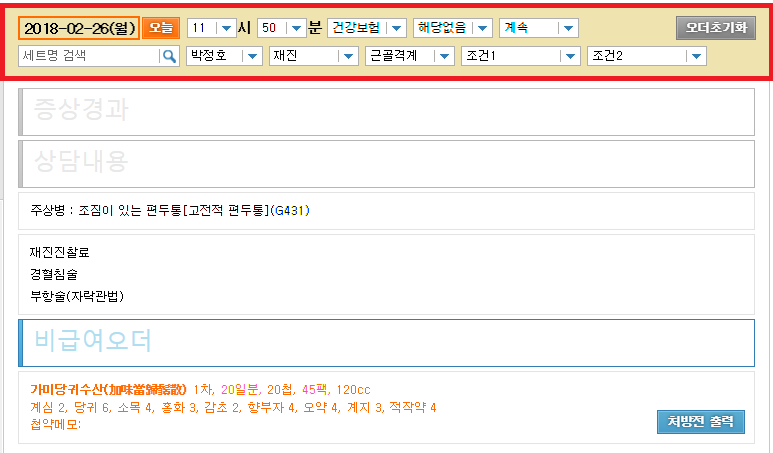Open the hour dropdown showing 11
The width and height of the screenshot is (773, 453).
point(211,28)
